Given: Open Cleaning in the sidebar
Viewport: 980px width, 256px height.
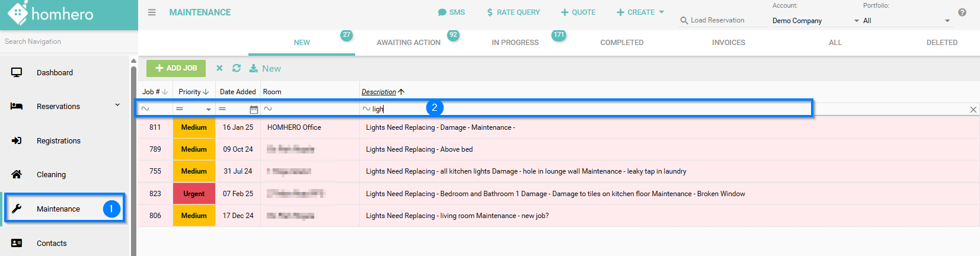Looking at the screenshot, I should click(51, 175).
